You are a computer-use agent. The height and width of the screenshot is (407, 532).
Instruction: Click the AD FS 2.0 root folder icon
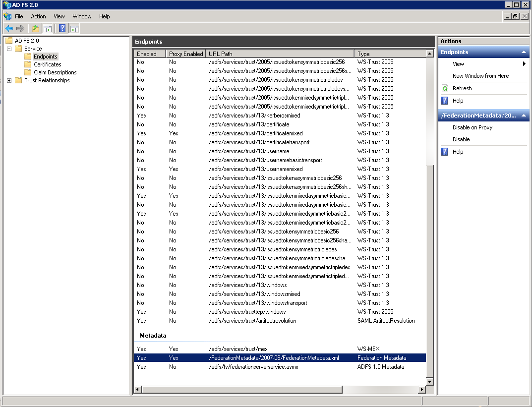pyautogui.click(x=9, y=41)
